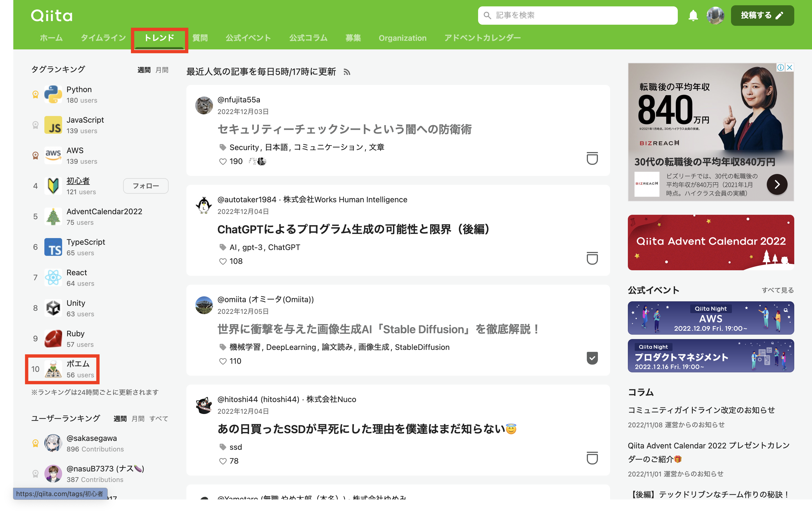Go to the ホーム tab
This screenshot has height=515, width=812.
point(51,38)
